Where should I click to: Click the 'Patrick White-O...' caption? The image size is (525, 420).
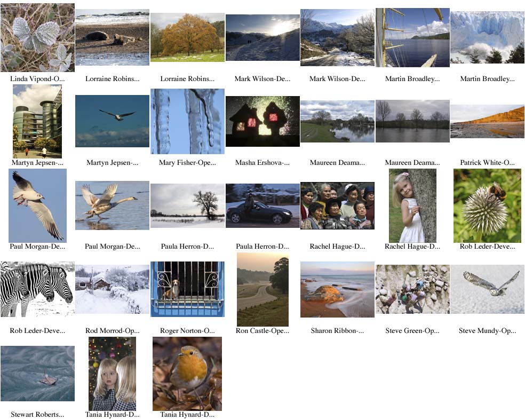coord(488,162)
